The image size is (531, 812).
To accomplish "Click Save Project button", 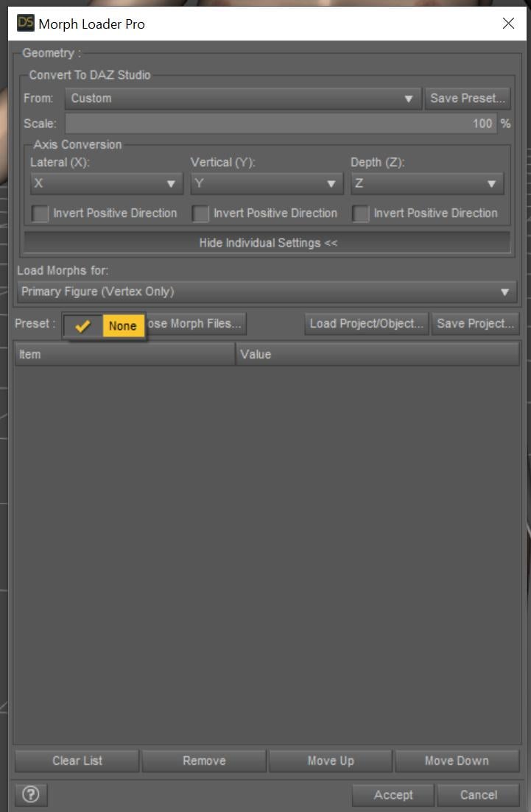I will tap(475, 324).
